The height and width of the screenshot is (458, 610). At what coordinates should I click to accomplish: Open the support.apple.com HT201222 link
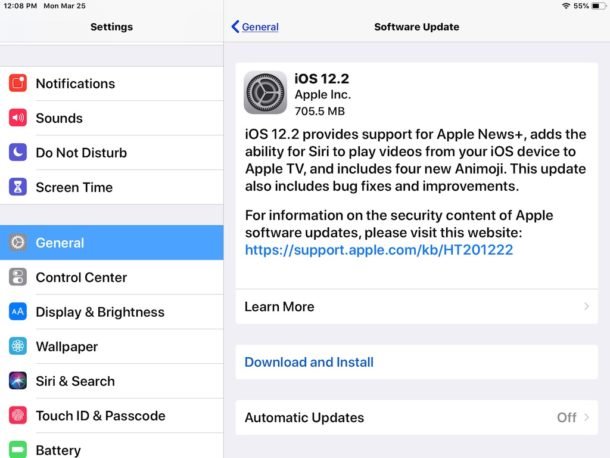click(378, 250)
